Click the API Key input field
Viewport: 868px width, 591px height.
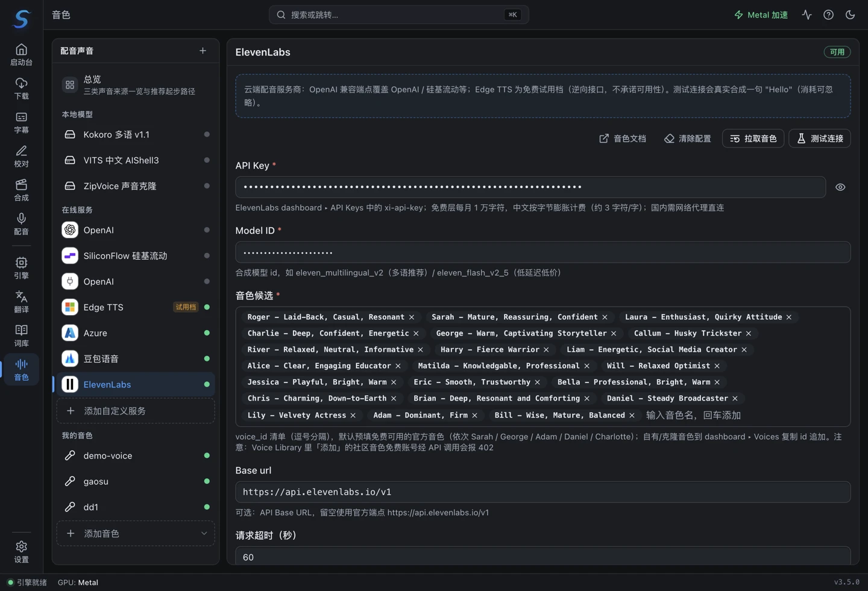pyautogui.click(x=530, y=187)
